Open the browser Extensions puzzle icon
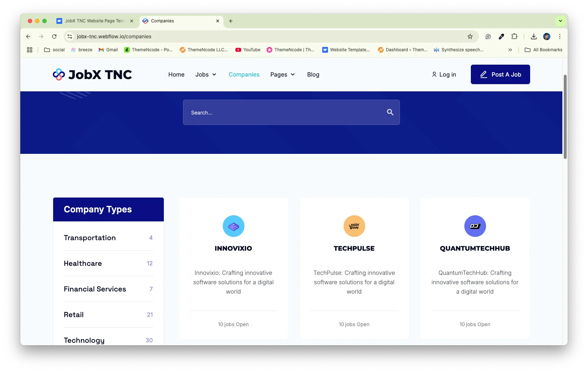 514,36
